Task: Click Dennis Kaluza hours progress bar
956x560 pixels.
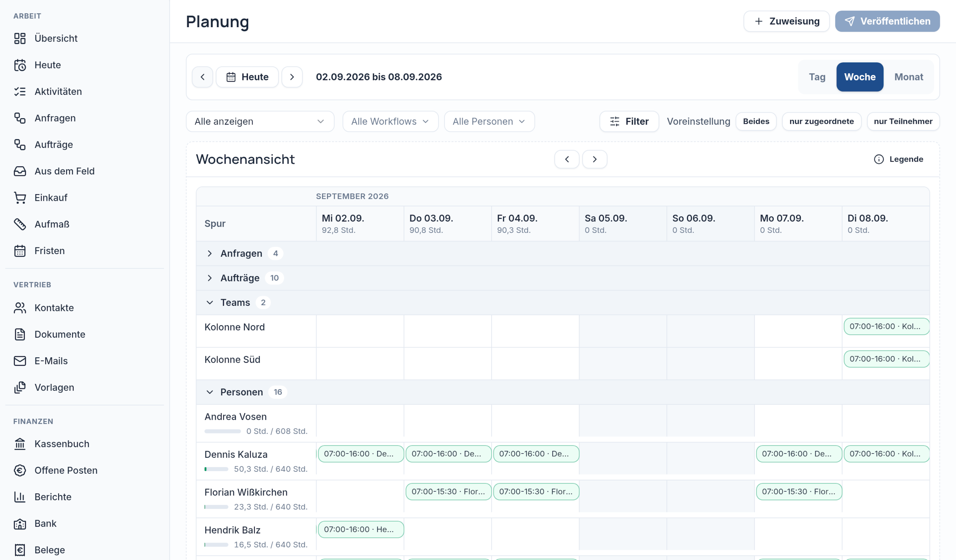Action: (x=216, y=469)
